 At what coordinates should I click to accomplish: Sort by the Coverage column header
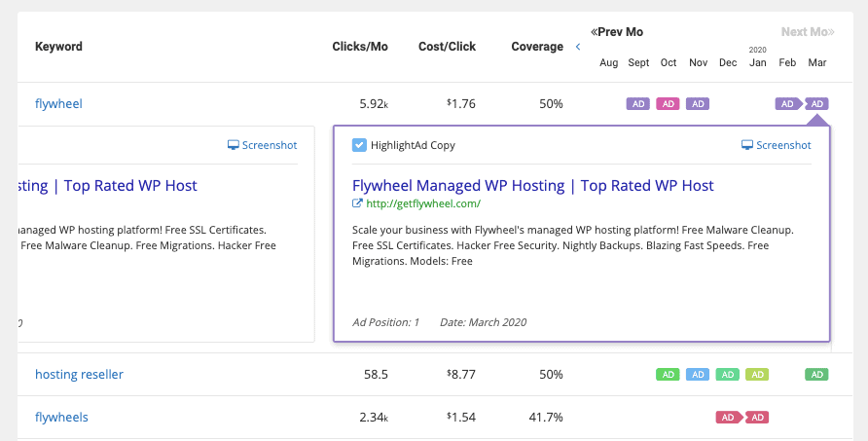[x=537, y=47]
